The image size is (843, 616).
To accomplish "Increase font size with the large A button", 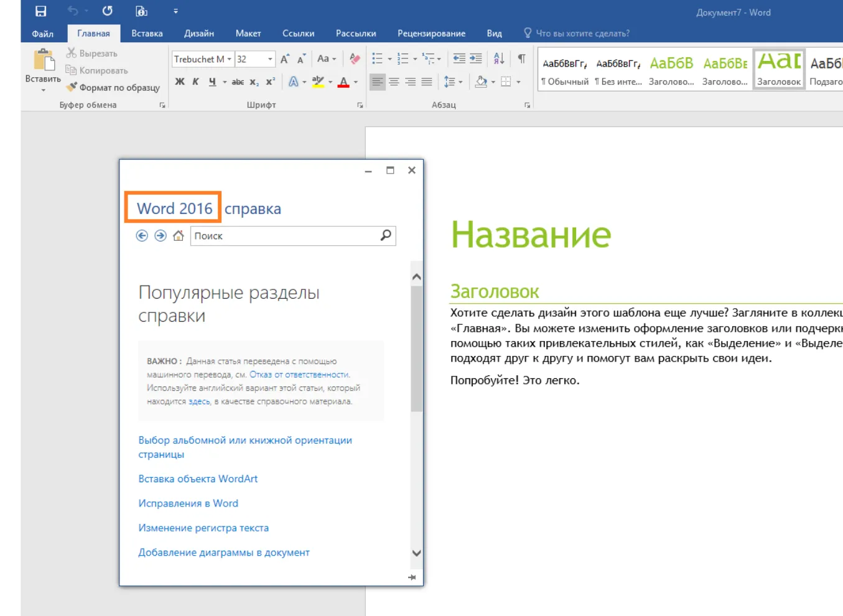I will coord(284,59).
